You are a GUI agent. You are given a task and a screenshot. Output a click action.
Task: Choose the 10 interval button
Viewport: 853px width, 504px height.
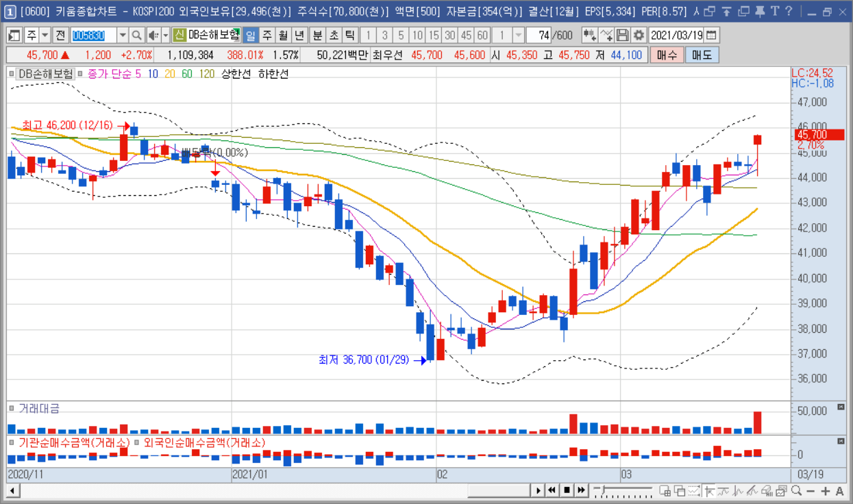click(417, 35)
